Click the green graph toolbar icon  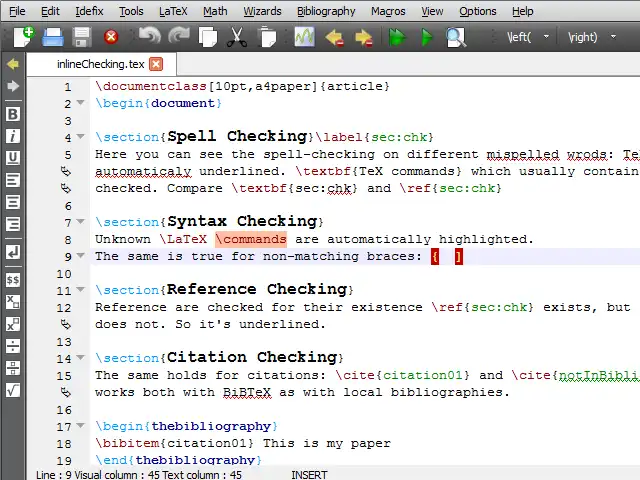tap(304, 37)
